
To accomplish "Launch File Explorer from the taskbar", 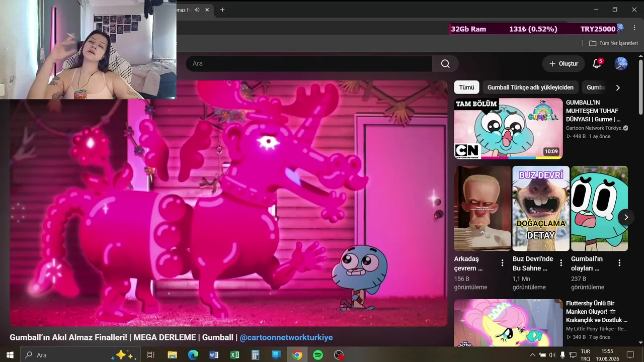I will 172,355.
